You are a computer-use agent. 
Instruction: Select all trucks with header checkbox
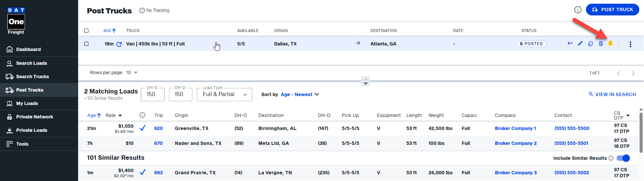(x=86, y=31)
